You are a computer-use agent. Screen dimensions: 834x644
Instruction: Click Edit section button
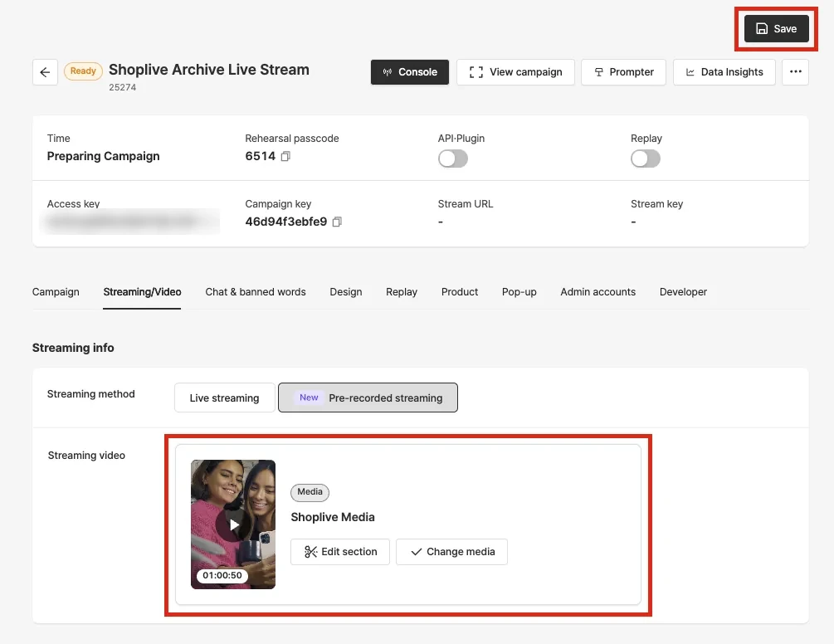point(340,552)
